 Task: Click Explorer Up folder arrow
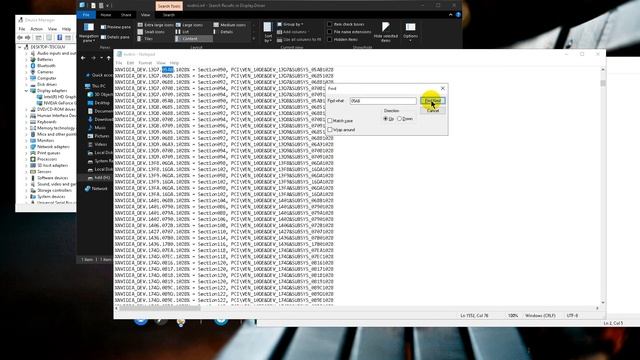tap(109, 58)
